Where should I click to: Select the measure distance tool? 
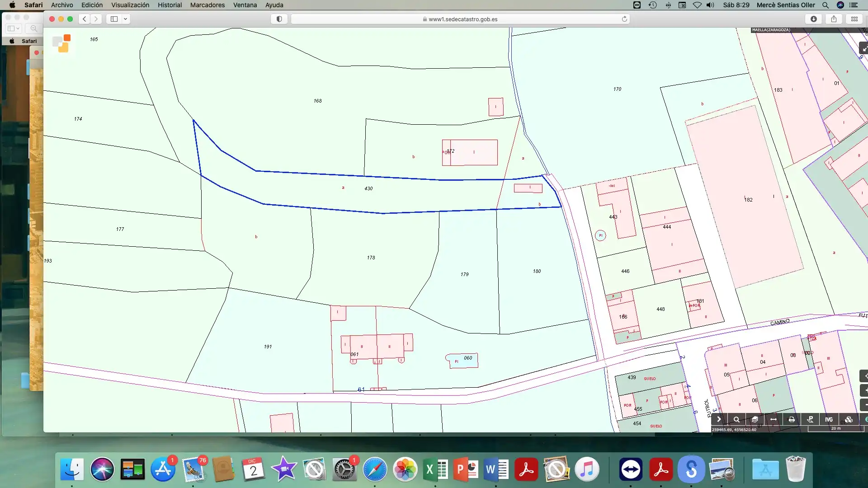point(774,419)
